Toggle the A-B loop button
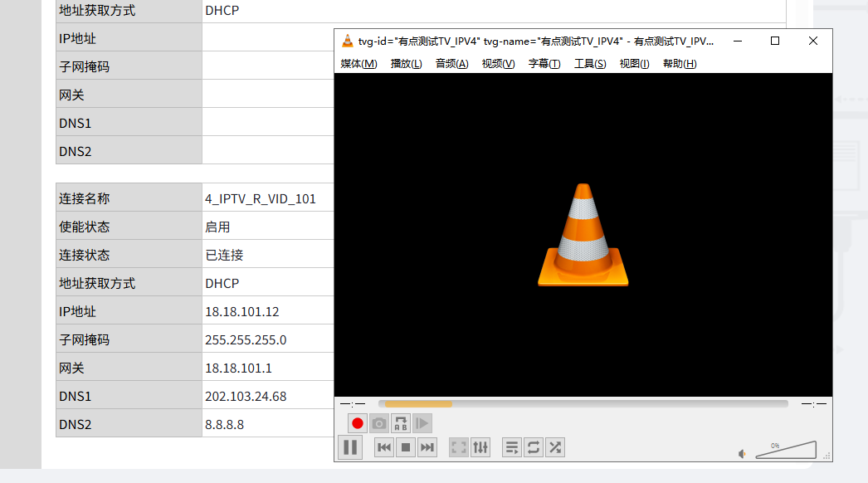The image size is (868, 483). click(401, 424)
